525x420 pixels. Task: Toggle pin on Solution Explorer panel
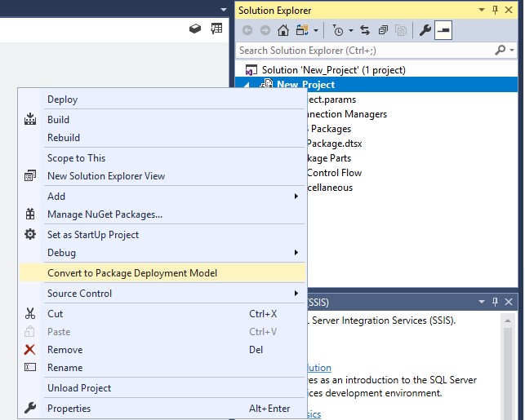pos(495,10)
